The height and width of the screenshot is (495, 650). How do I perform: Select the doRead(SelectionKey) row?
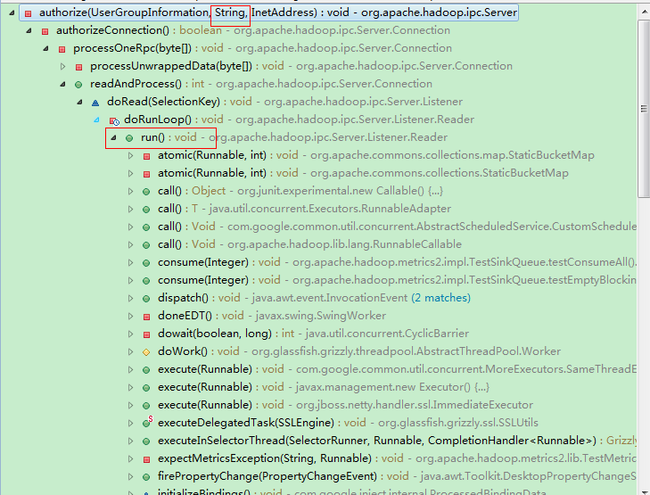tap(285, 102)
